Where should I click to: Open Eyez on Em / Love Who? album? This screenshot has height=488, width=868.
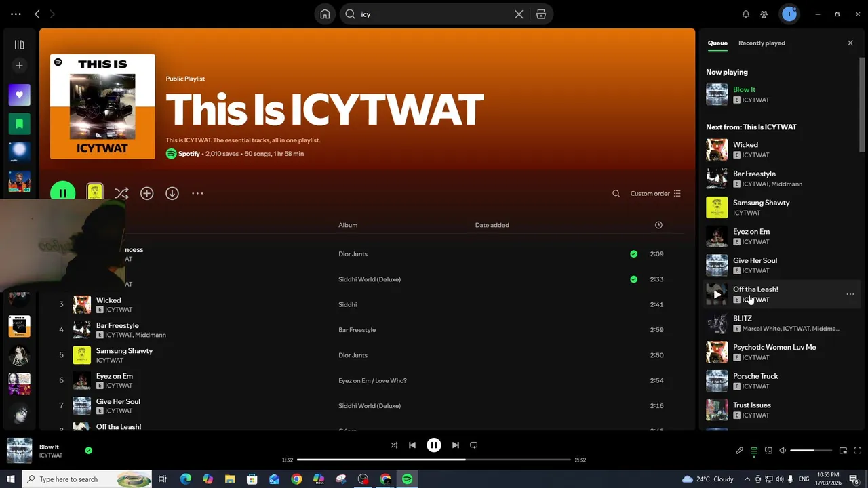(372, 381)
